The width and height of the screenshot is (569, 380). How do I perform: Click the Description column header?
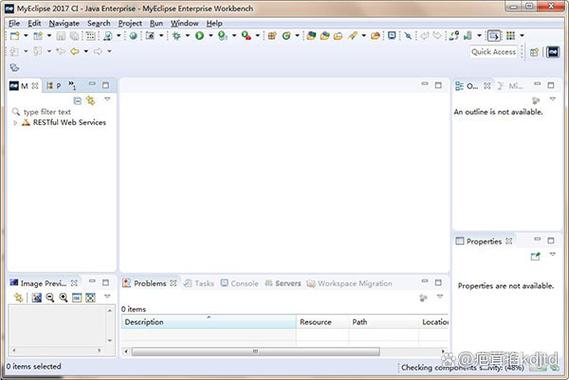209,322
